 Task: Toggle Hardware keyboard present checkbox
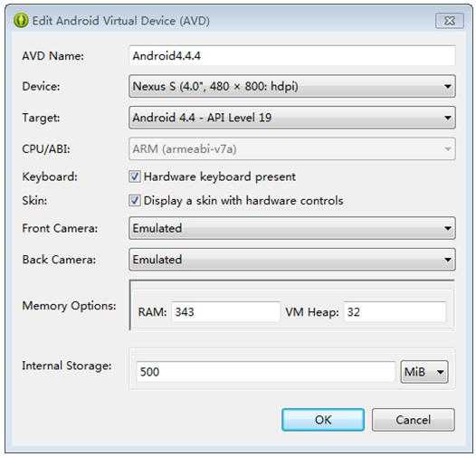click(x=135, y=176)
